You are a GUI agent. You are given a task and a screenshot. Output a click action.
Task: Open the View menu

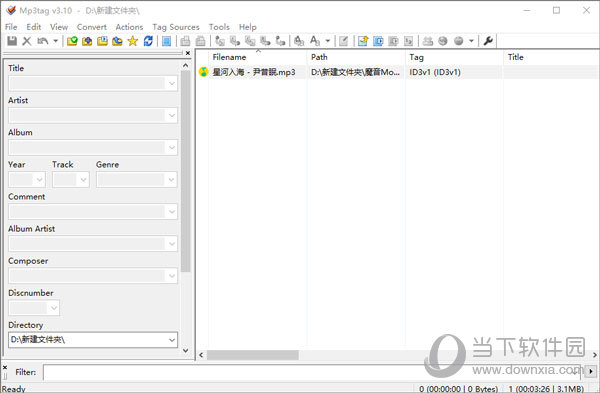(59, 27)
